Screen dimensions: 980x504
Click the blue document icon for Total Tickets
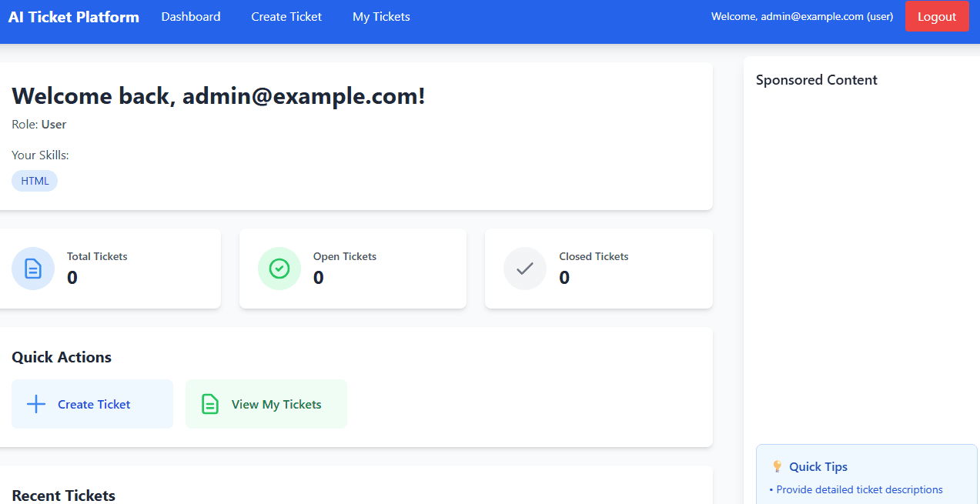(33, 269)
